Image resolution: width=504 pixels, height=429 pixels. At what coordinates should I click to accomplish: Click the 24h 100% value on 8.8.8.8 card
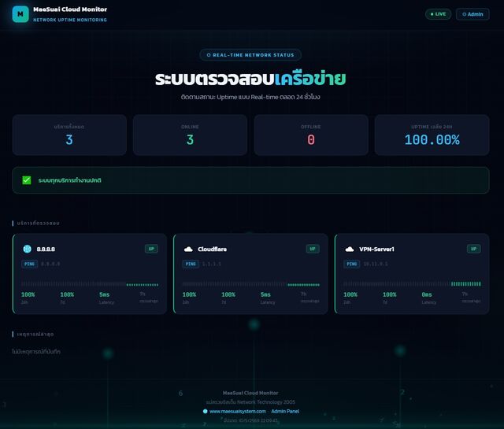click(x=28, y=294)
